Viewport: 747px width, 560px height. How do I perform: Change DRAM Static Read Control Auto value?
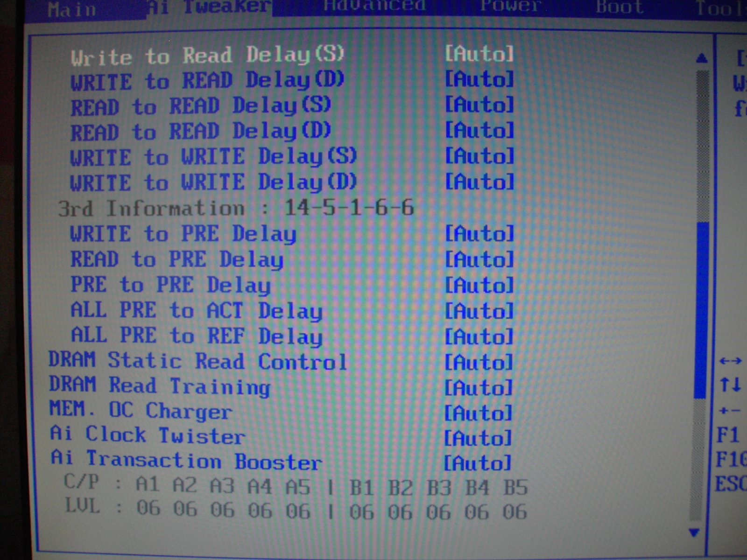click(x=478, y=363)
